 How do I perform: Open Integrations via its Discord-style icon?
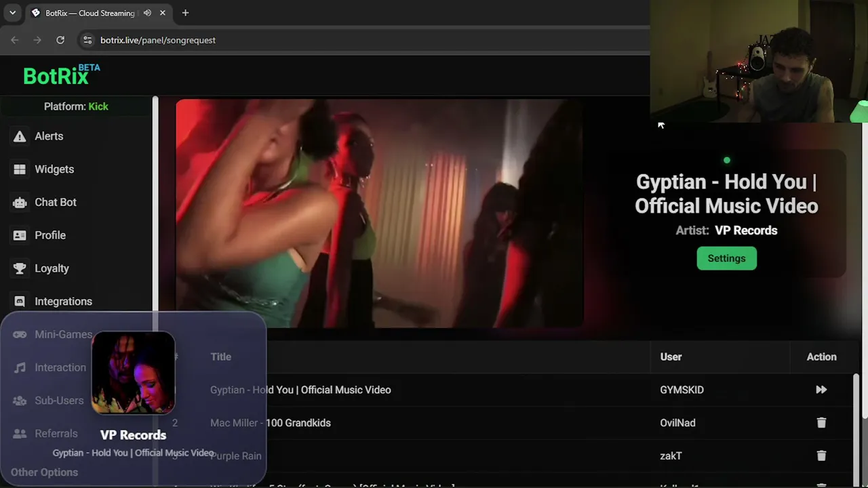click(20, 302)
